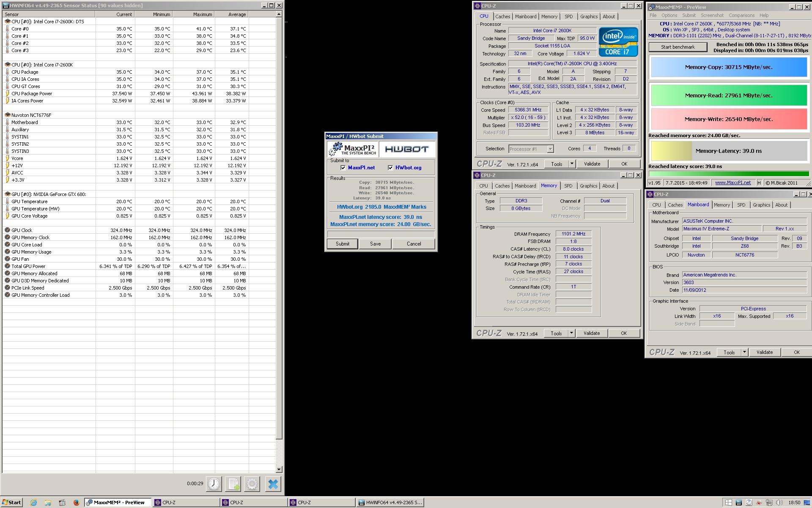Open the www.MaxxPI.net link
This screenshot has height=508, width=812.
(x=733, y=183)
